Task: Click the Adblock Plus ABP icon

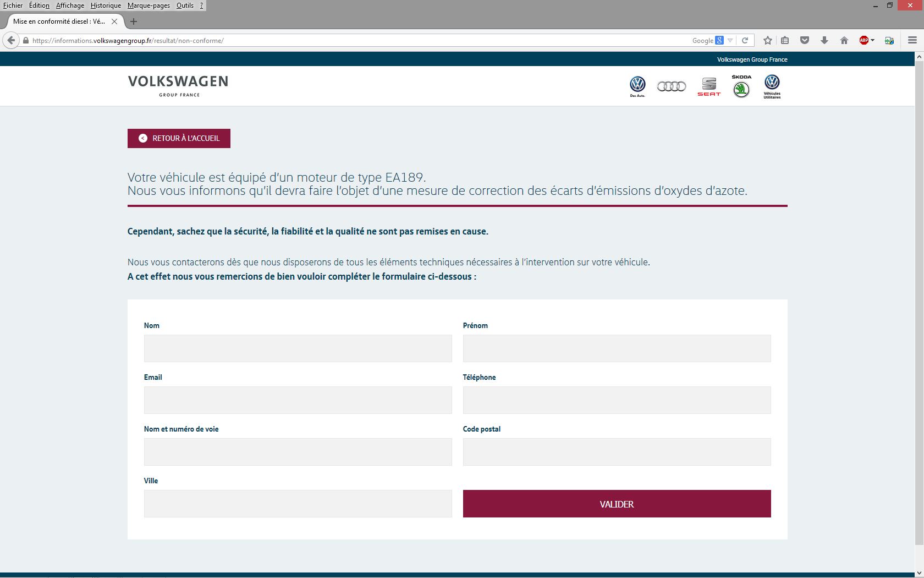Action: click(x=864, y=40)
